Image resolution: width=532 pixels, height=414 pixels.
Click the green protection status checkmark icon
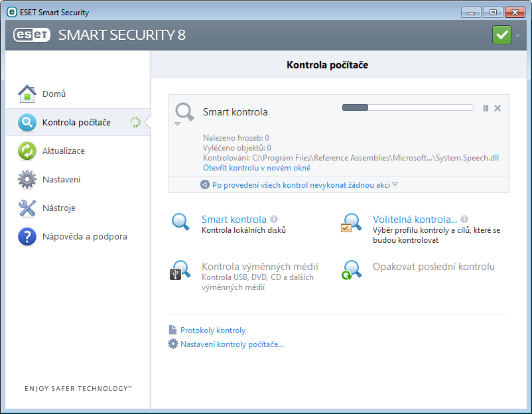point(501,35)
